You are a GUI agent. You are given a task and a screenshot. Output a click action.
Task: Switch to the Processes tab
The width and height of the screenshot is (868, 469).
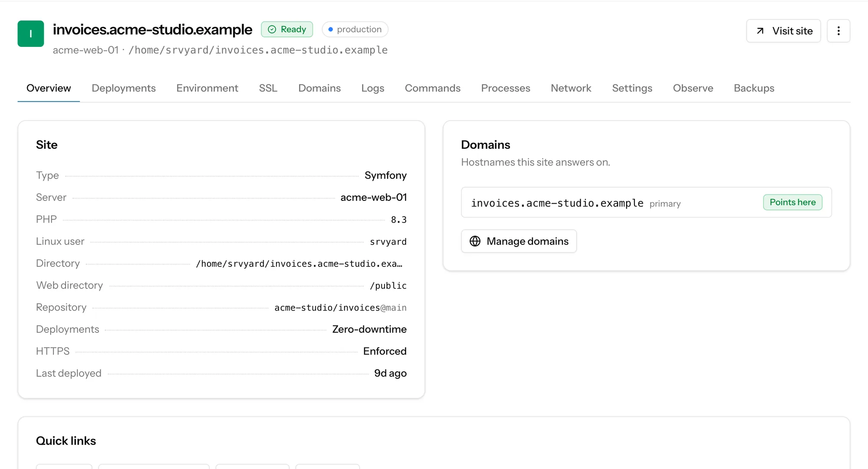tap(506, 88)
